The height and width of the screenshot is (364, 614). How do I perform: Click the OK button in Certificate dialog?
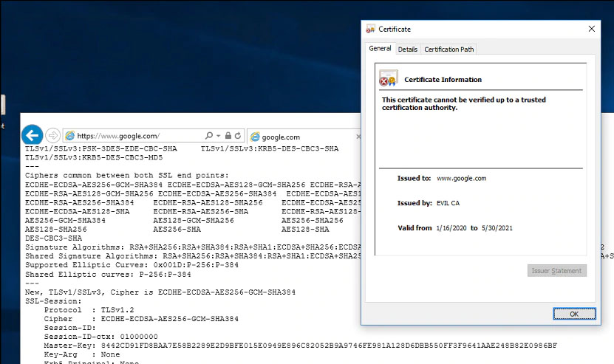tap(574, 314)
